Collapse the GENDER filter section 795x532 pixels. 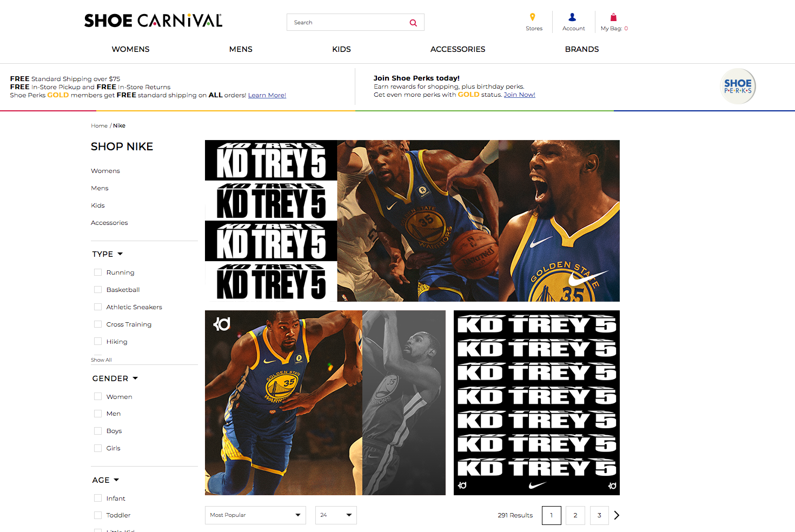[115, 378]
